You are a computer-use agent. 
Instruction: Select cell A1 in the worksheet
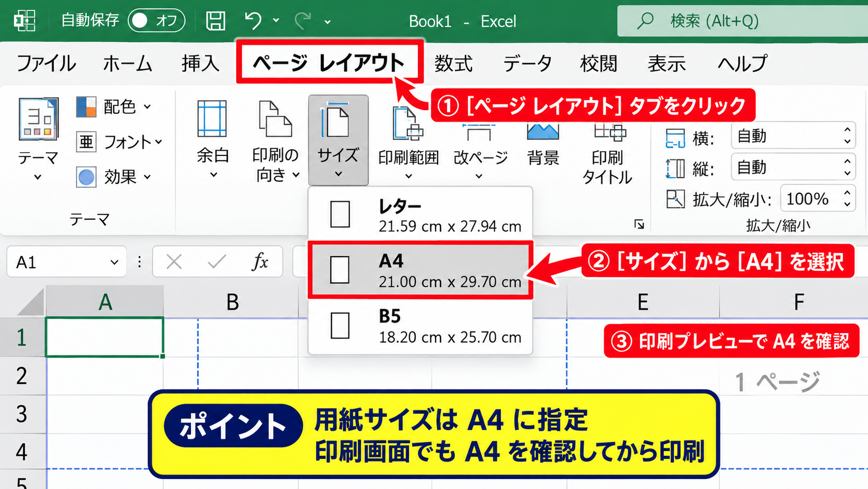[x=105, y=337]
